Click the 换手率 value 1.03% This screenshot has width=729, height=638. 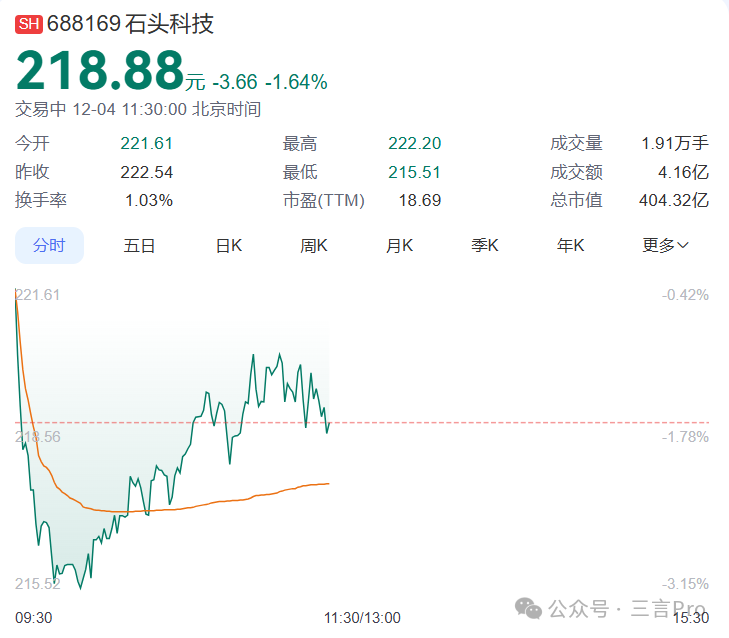click(149, 200)
